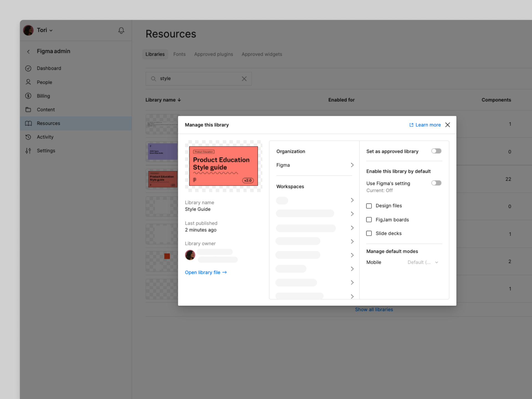Switch to Approved plugins tab
This screenshot has width=532, height=399.
coord(213,54)
